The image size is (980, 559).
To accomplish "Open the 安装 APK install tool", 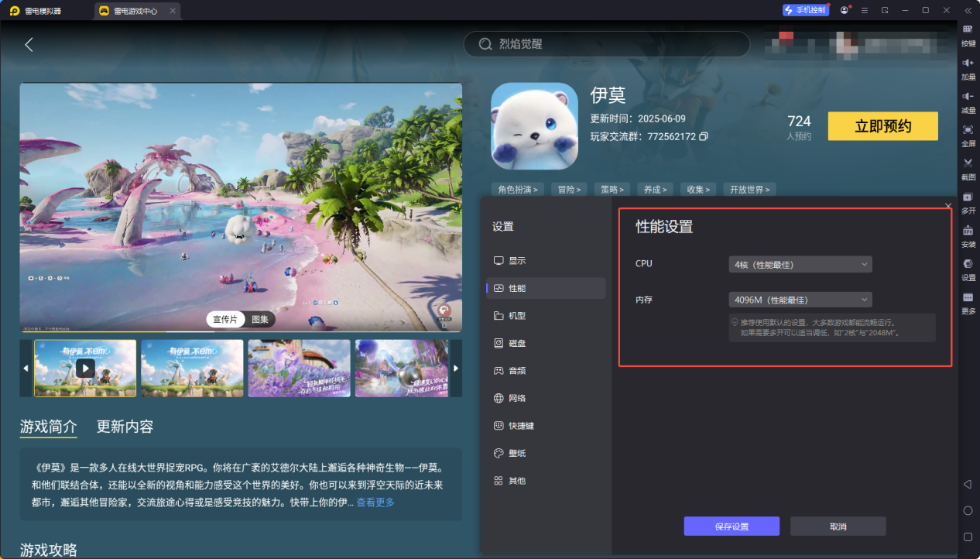I will [966, 235].
